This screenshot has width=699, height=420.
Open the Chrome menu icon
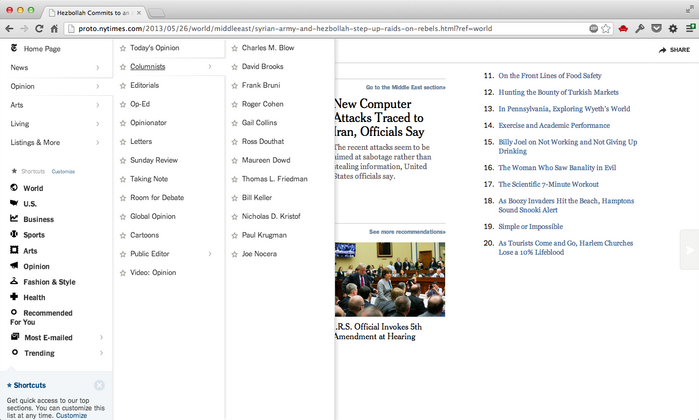pos(690,29)
